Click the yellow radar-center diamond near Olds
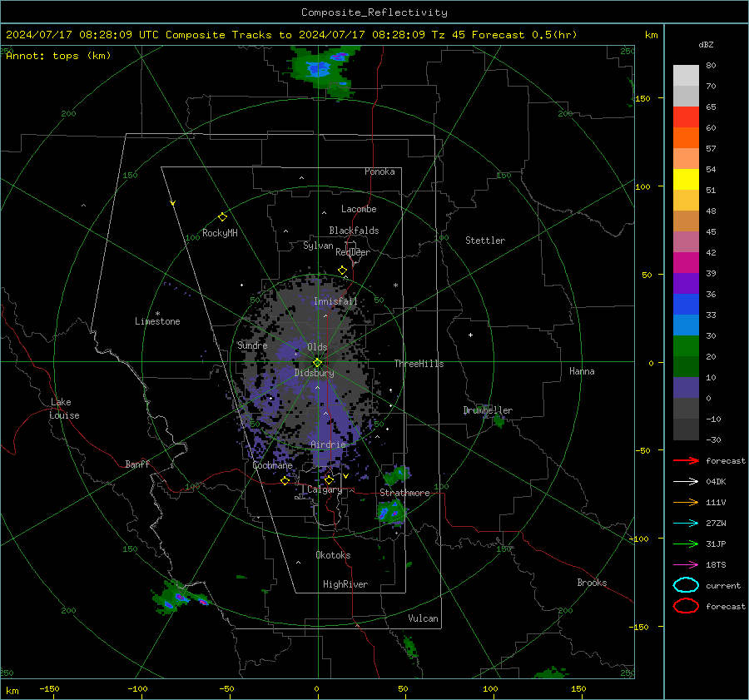749x700 pixels. 317,363
